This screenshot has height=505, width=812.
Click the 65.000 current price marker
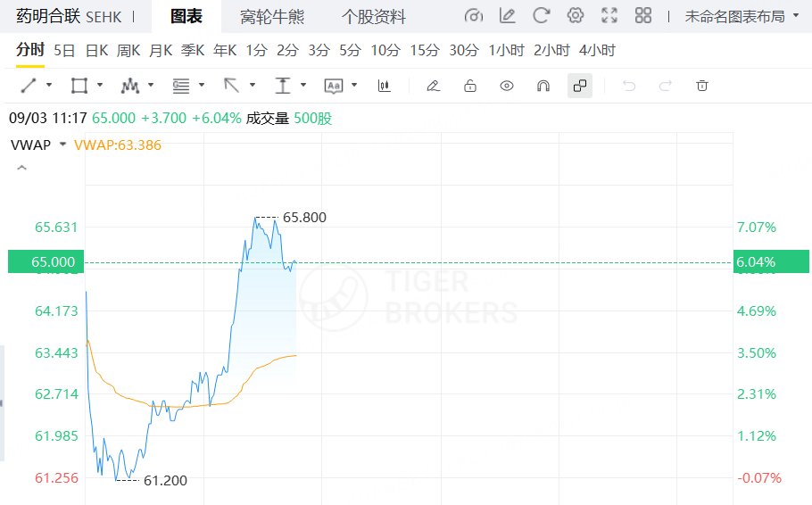coord(46,261)
